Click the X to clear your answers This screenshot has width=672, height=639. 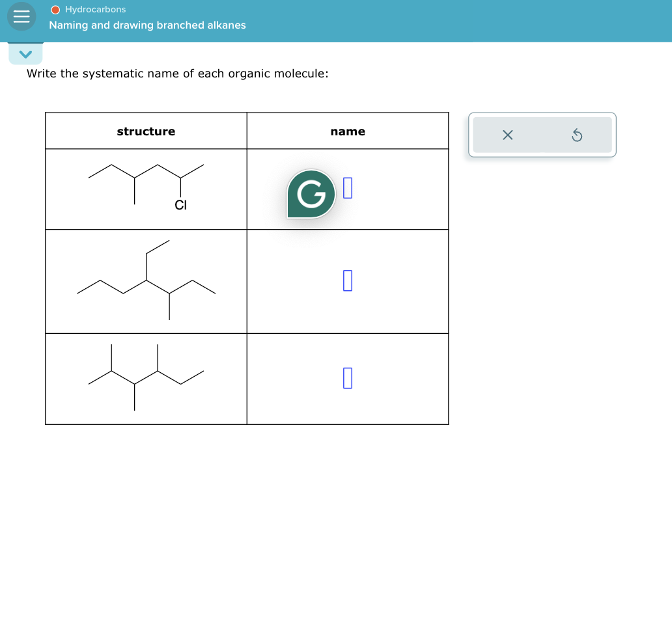(x=507, y=135)
